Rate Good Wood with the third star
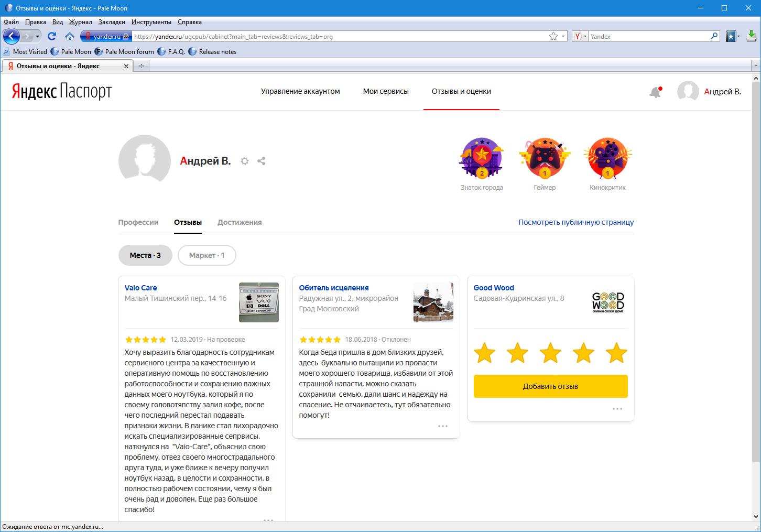 click(550, 353)
